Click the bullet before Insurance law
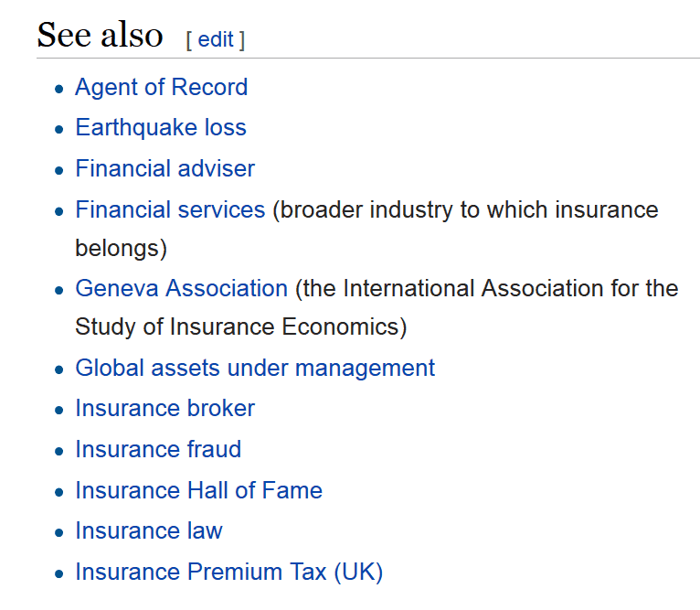 58,532
